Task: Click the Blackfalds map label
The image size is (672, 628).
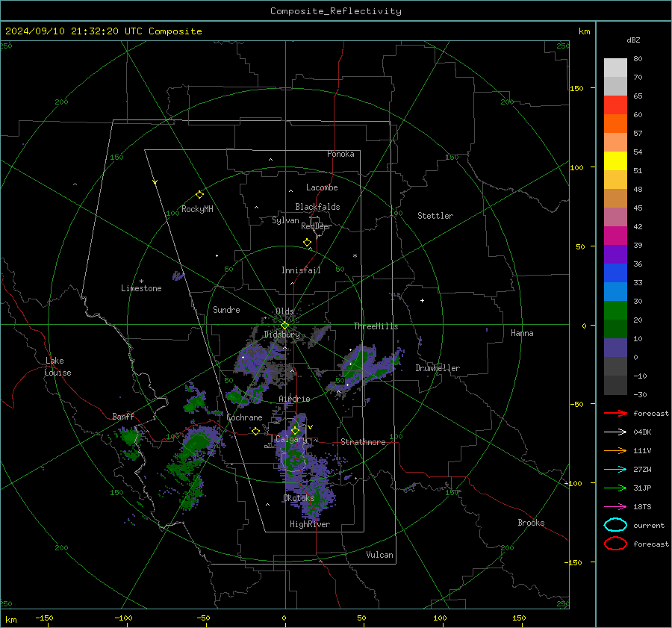Action: click(317, 207)
